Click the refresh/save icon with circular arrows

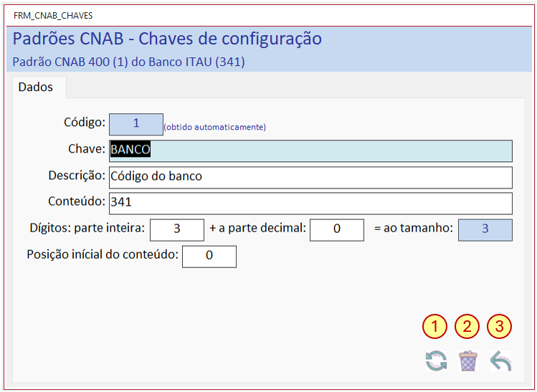point(436,361)
